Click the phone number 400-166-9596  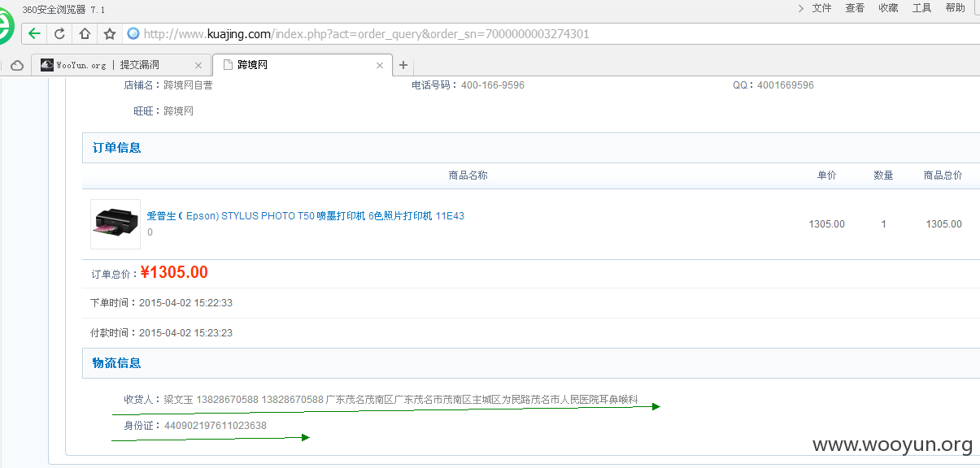(x=493, y=85)
